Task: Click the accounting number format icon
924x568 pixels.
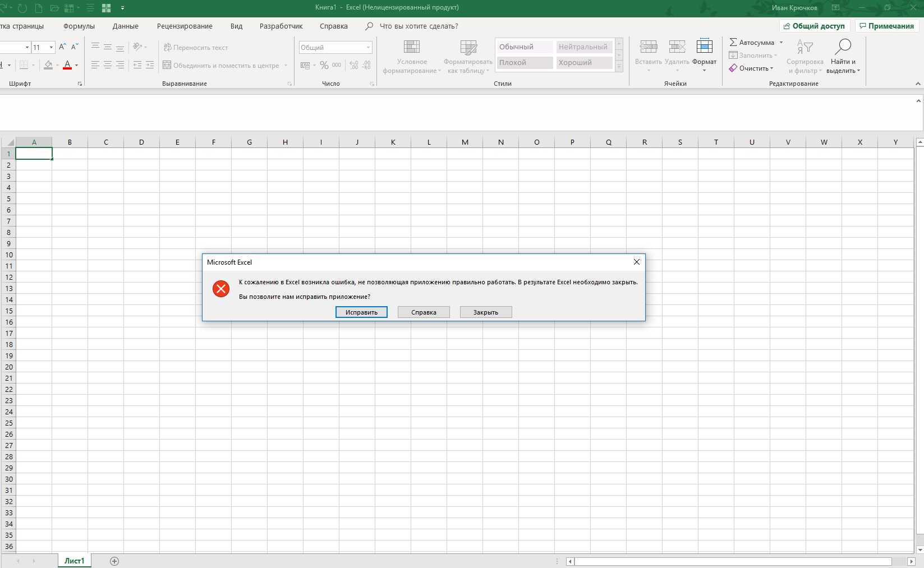Action: [305, 65]
